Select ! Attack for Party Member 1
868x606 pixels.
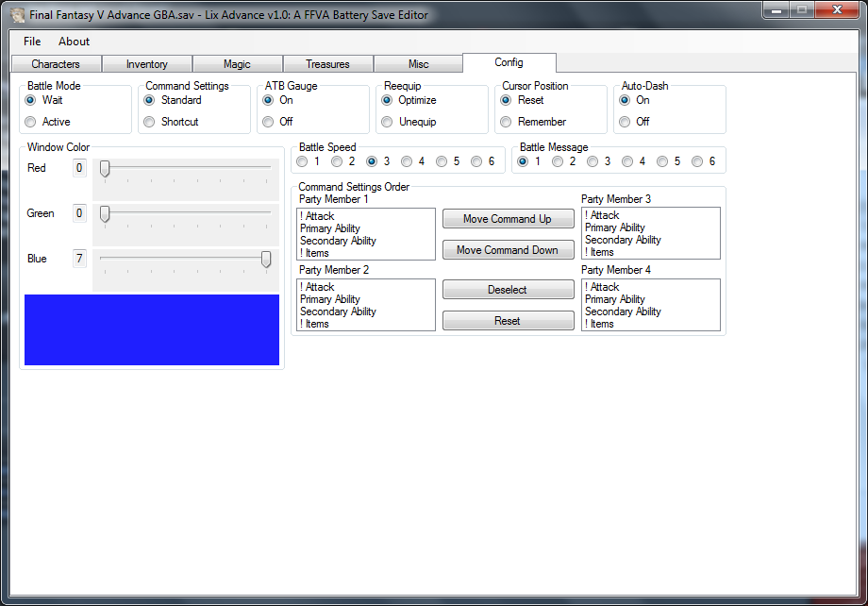coord(366,216)
